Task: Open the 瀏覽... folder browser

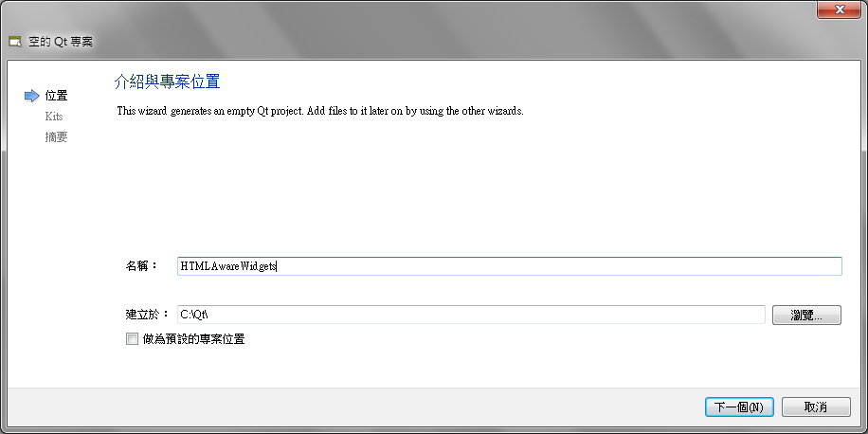Action: pyautogui.click(x=806, y=315)
